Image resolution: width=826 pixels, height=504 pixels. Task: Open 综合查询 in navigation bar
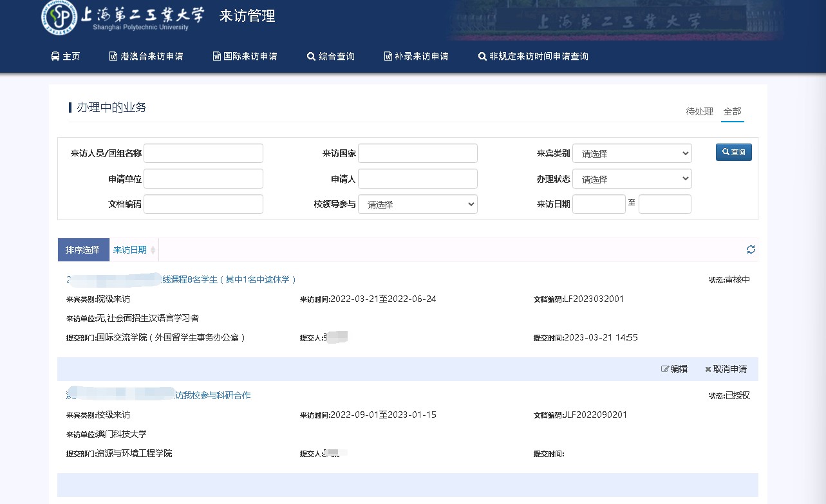click(331, 57)
